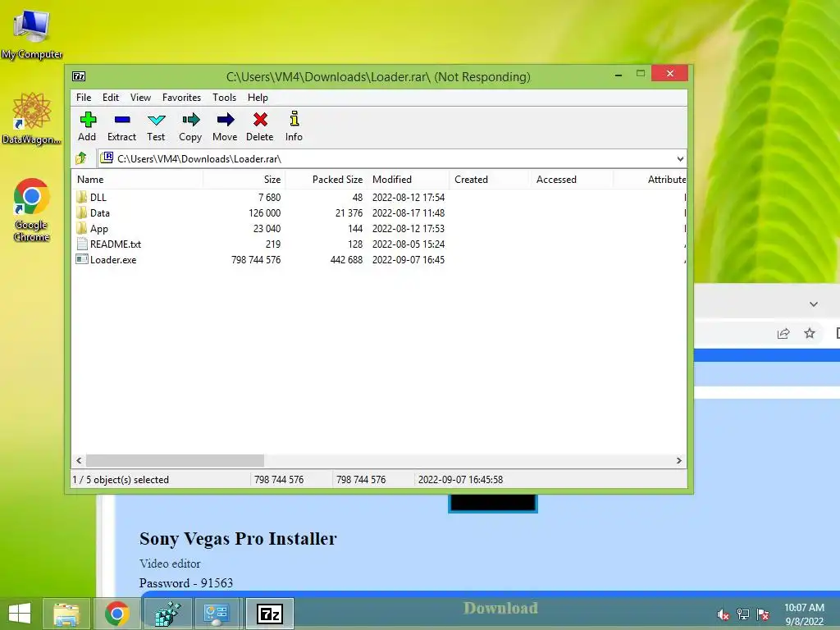Open the Help menu

pyautogui.click(x=258, y=98)
